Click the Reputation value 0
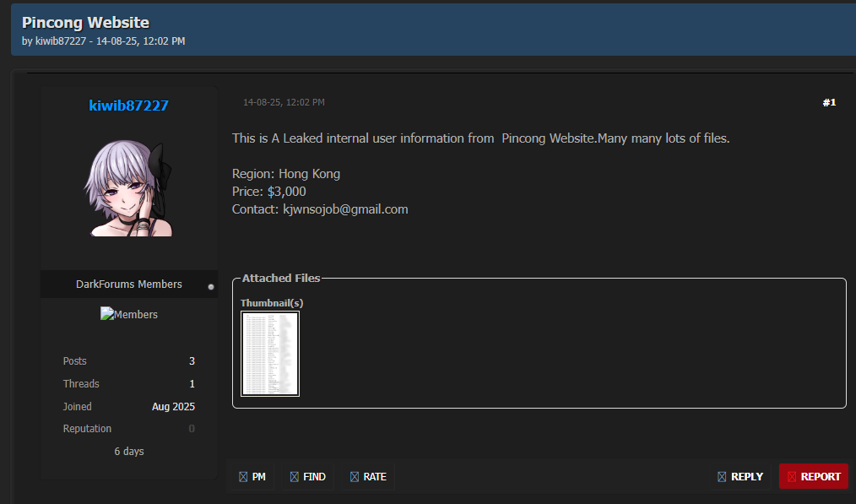The height and width of the screenshot is (504, 856). 192,429
